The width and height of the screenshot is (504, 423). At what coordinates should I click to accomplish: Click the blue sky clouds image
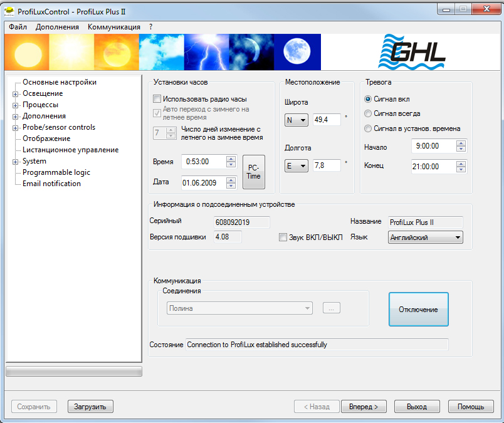(x=162, y=52)
